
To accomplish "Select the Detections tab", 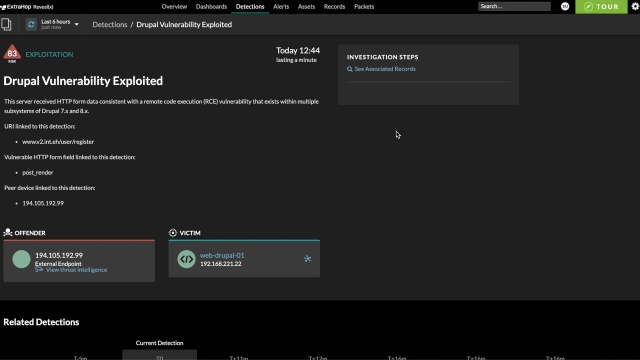I will pyautogui.click(x=250, y=7).
